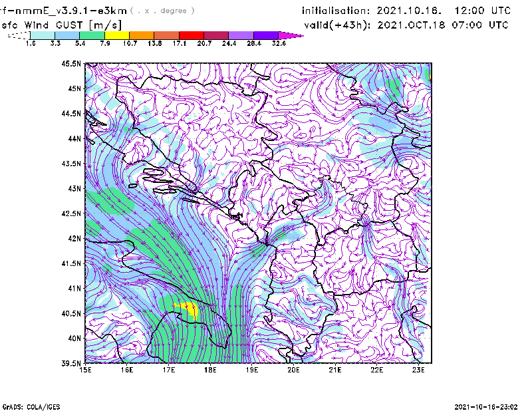This screenshot has height=411, width=532.
Task: Click the legend value '17.1'
Action: pyautogui.click(x=180, y=43)
